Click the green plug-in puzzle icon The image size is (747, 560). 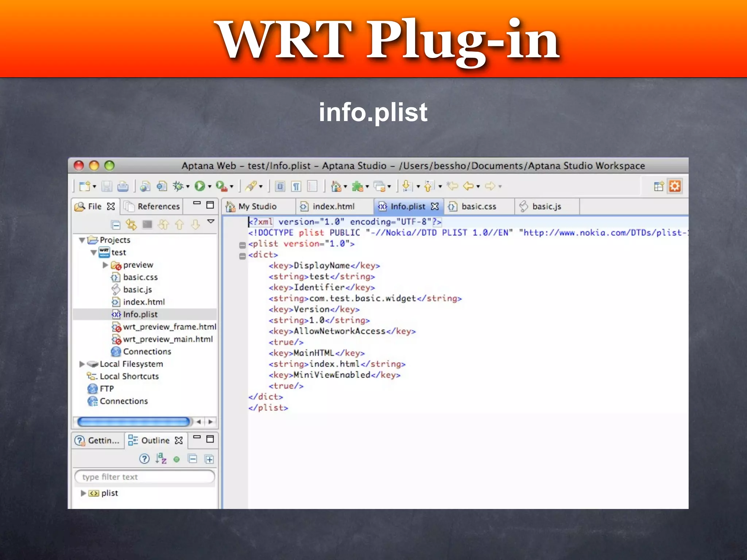[x=357, y=186]
